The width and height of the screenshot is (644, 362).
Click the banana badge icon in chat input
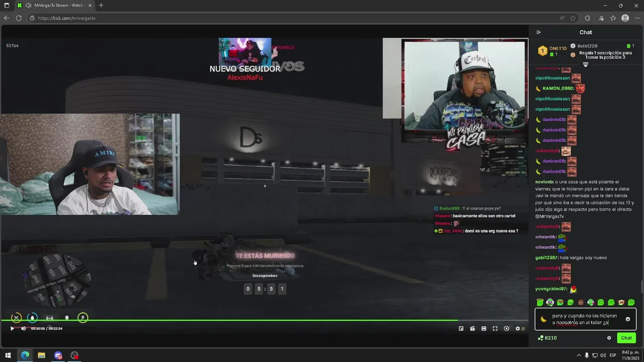pyautogui.click(x=543, y=319)
